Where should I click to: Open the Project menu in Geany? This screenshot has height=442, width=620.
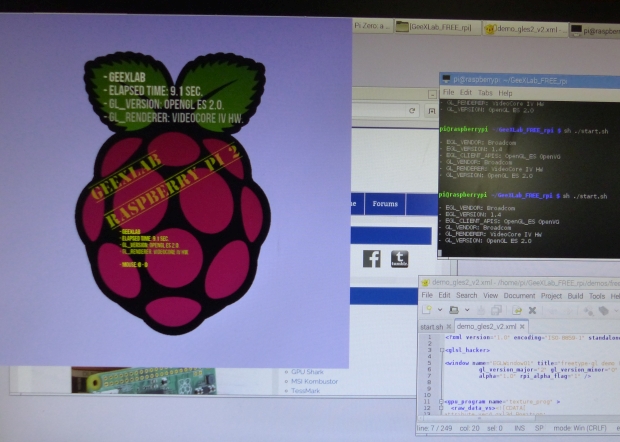551,296
